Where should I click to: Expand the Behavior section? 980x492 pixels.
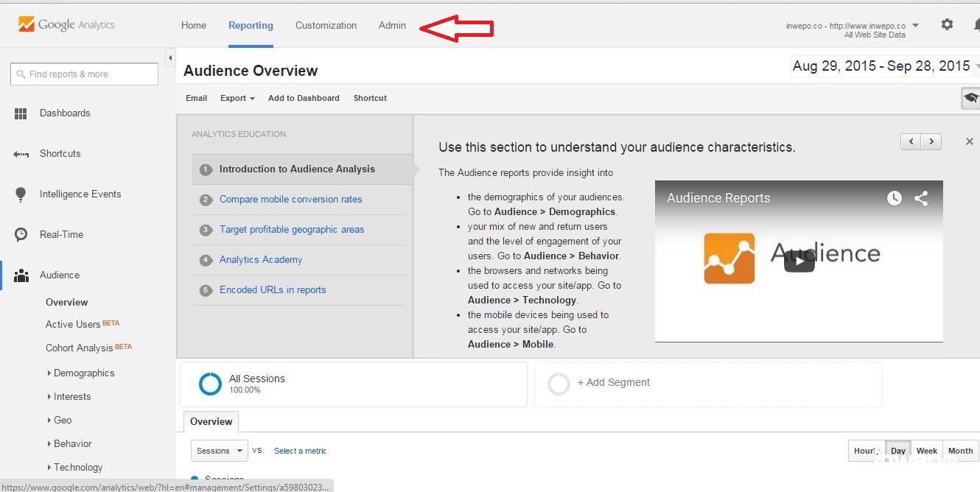pos(69,444)
